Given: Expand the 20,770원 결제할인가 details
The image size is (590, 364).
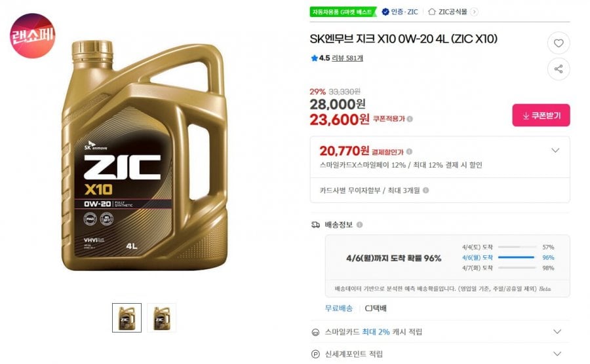Looking at the screenshot, I should tap(555, 151).
